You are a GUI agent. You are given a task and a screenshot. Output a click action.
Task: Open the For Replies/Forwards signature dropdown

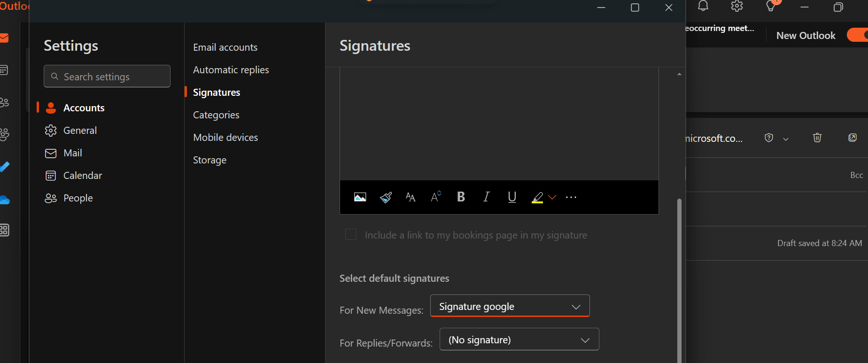[x=519, y=340]
